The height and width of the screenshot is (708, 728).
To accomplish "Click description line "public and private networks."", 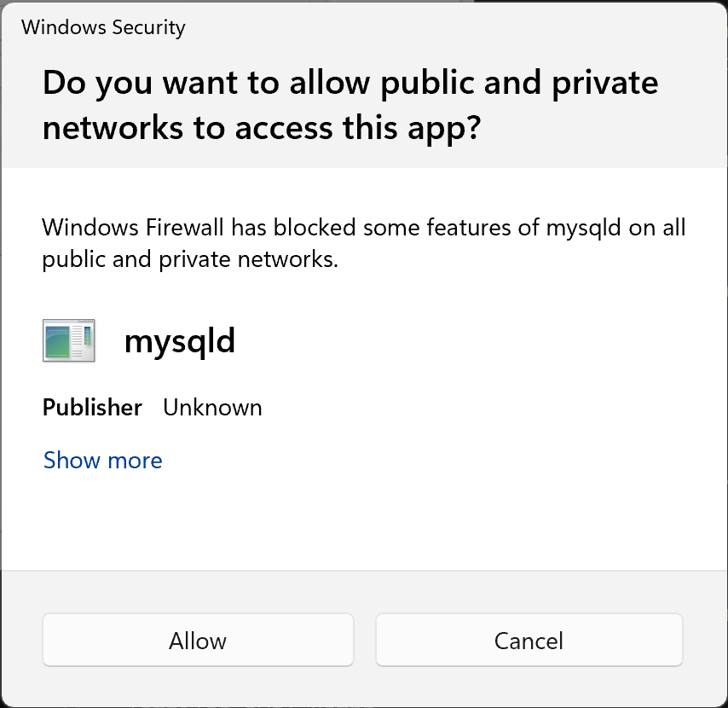I will point(190,259).
